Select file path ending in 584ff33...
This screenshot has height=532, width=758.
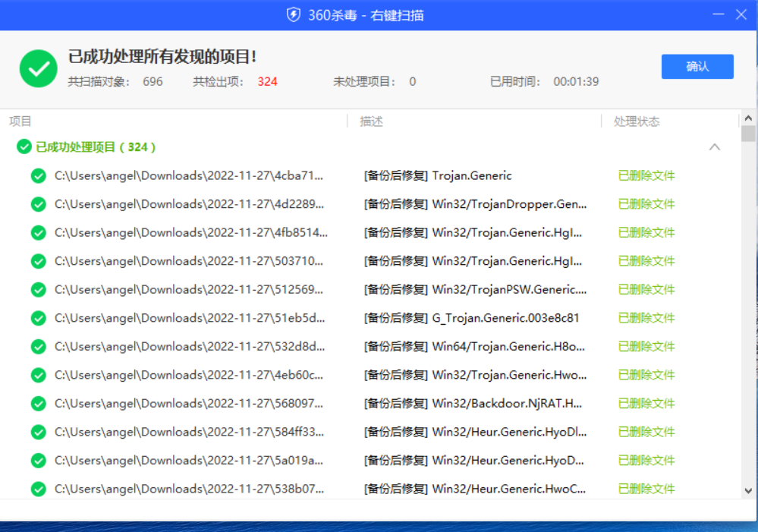(x=189, y=433)
